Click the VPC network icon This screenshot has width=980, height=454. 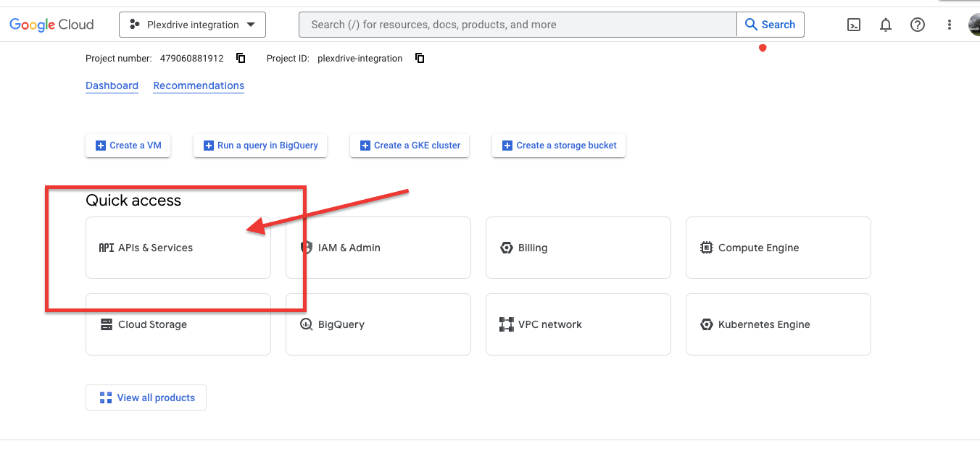[x=507, y=324]
